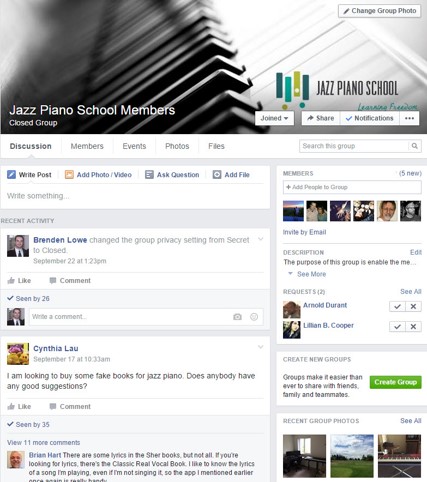Click the search magnifier icon in group search
This screenshot has height=482, width=427.
coord(415,146)
